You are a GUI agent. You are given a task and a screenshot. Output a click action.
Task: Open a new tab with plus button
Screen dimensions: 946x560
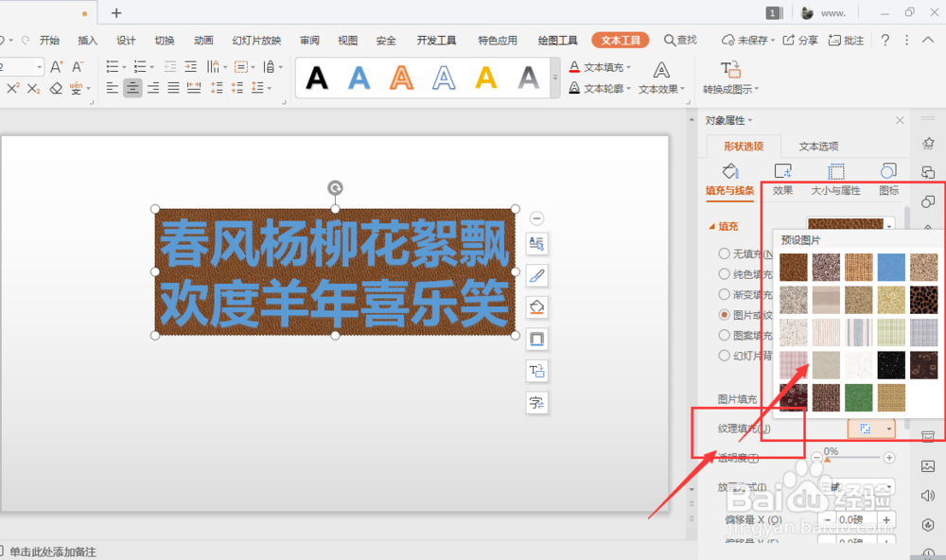click(116, 12)
